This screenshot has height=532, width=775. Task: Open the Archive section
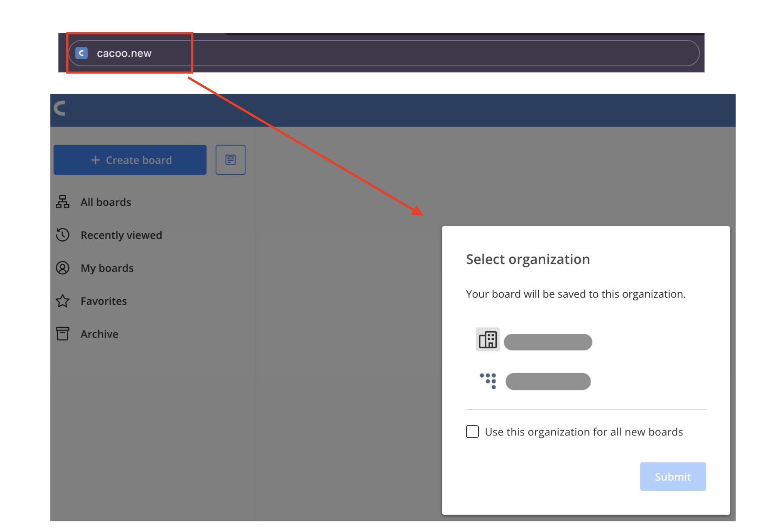(x=99, y=334)
